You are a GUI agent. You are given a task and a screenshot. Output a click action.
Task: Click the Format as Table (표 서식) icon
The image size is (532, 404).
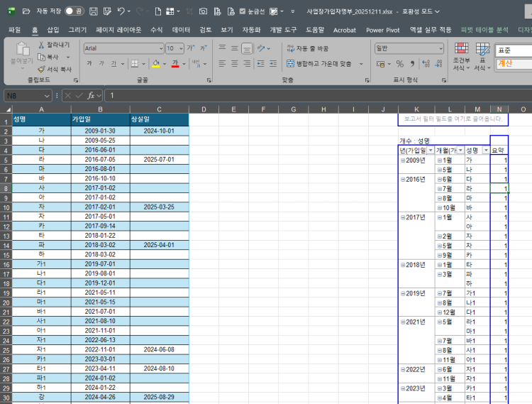[482, 49]
